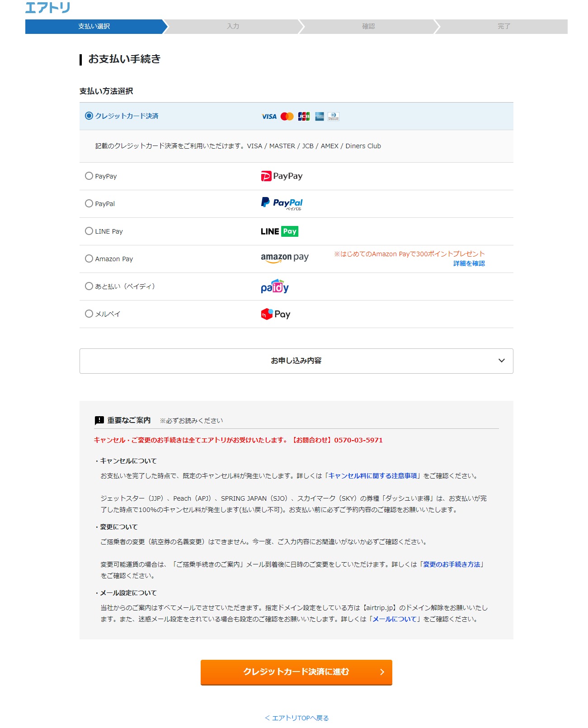Select the LINE Pay radio button
Image resolution: width=588 pixels, height=728 pixels.
(x=89, y=231)
